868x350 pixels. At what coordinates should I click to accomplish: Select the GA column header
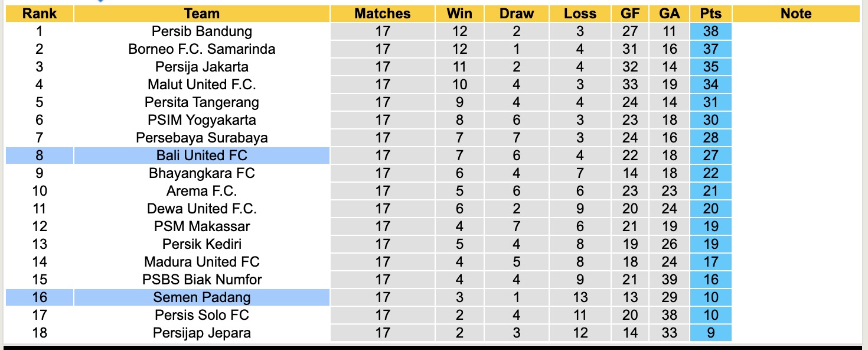tap(669, 14)
